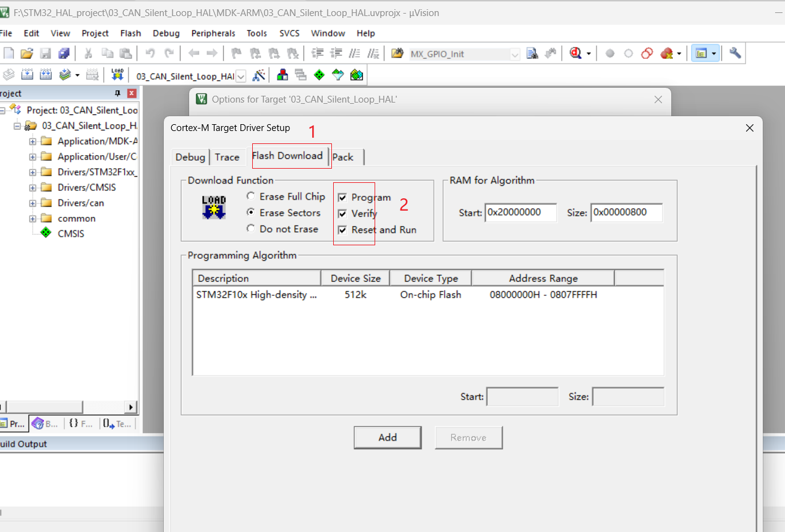The image size is (785, 532).
Task: Close the Cortex-M Target Driver Setup dialog
Action: click(749, 128)
